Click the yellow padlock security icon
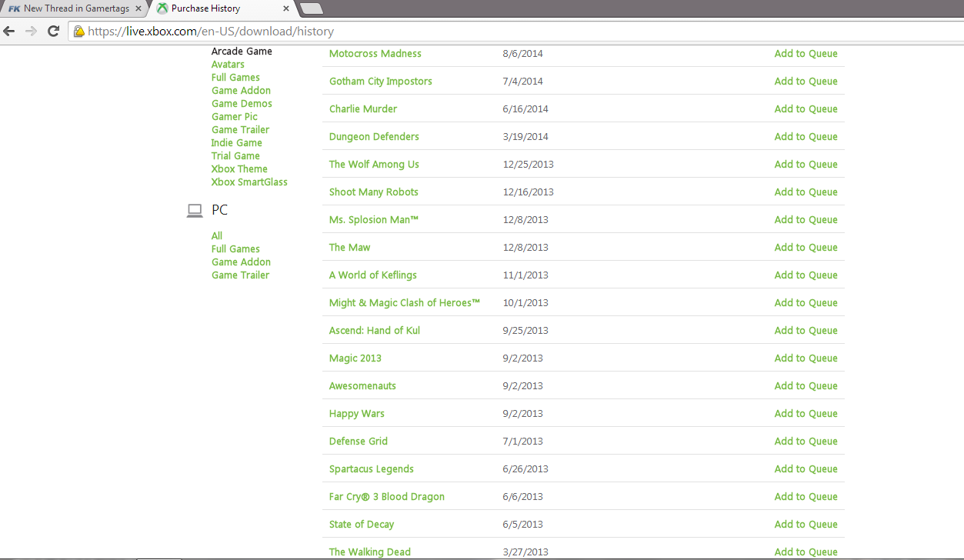The height and width of the screenshot is (560, 964). 78,32
